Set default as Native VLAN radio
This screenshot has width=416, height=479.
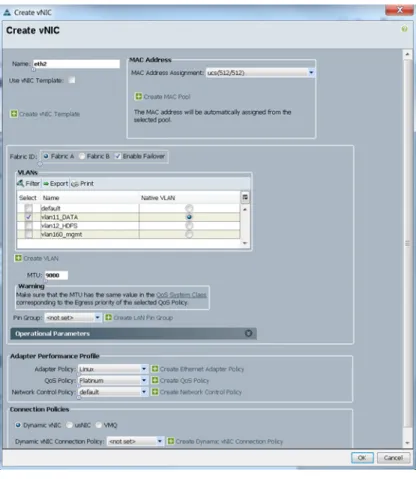coord(189,208)
